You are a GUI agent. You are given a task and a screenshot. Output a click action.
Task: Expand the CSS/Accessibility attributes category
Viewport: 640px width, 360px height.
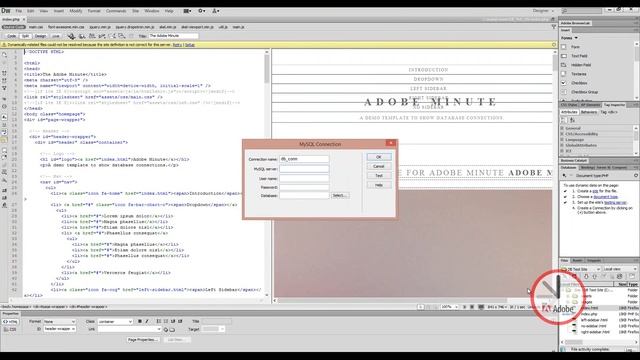(x=562, y=134)
